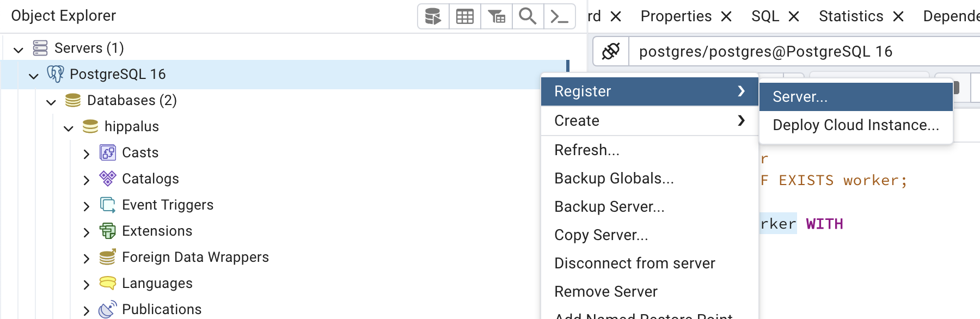Click the Databases stack icon
Image resolution: width=980 pixels, height=319 pixels.
coord(73,100)
